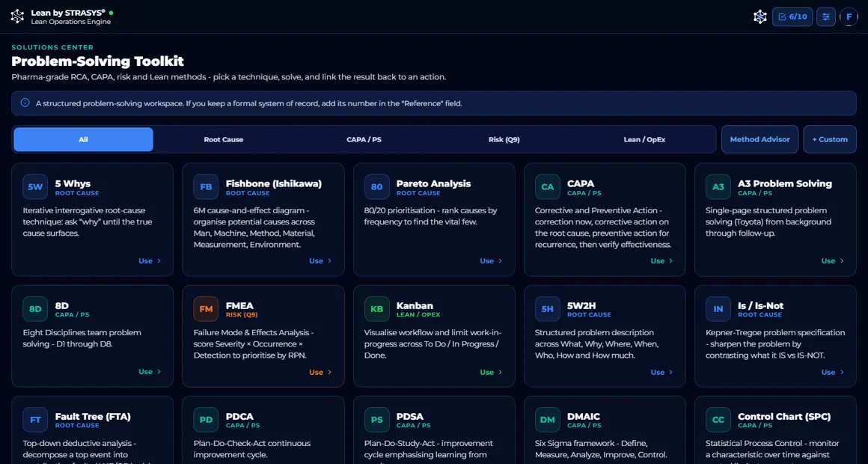This screenshot has height=464, width=868.
Task: Click the 5H icon on 5W2H card
Action: click(x=548, y=309)
